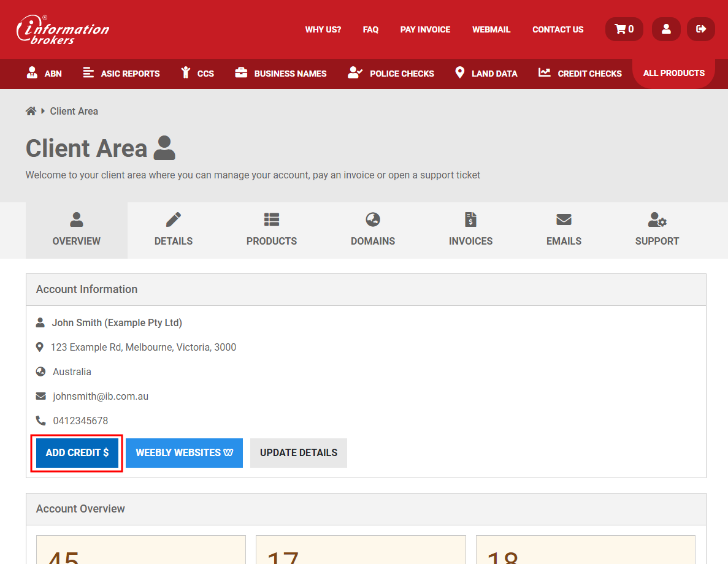Open the Domains globe icon
Screen dimensions: 728x564
click(373, 219)
